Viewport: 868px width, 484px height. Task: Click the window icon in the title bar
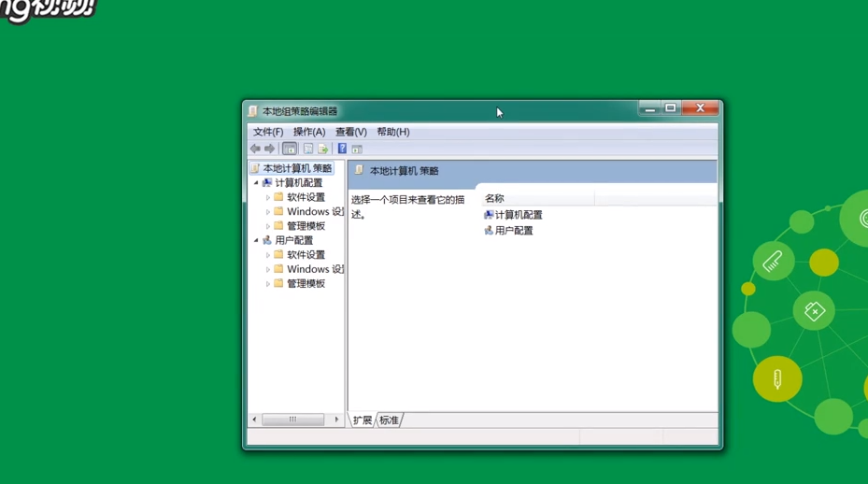pyautogui.click(x=253, y=111)
